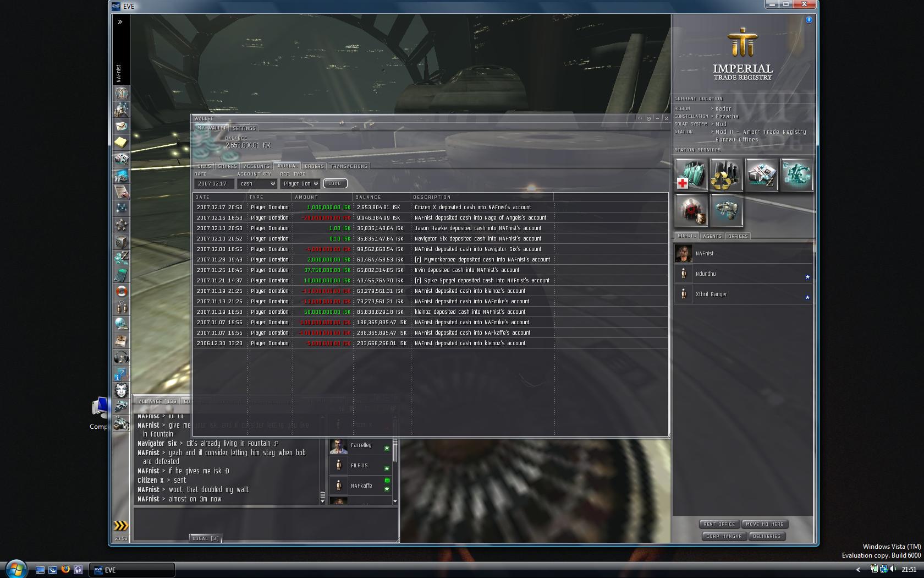Image resolution: width=924 pixels, height=578 pixels.
Task: Click the Deliveries button
Action: 767,536
